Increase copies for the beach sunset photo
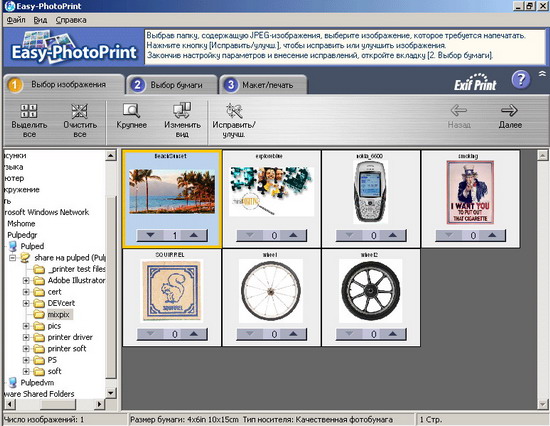This screenshot has height=426, width=550. click(194, 235)
